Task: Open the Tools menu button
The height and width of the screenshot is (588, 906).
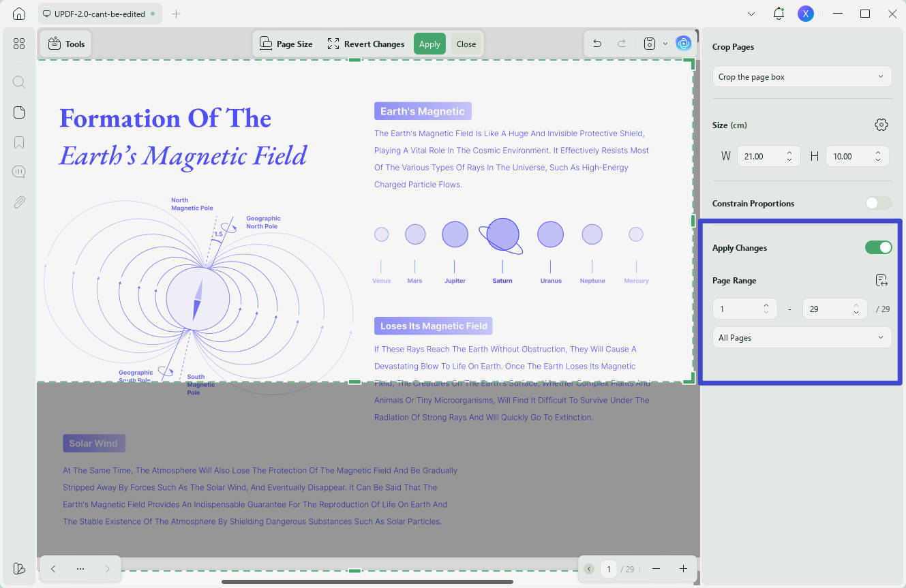Action: click(x=66, y=44)
